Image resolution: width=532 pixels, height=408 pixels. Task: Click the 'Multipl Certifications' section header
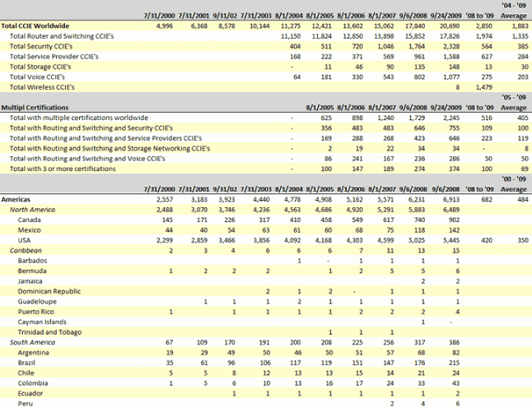pos(35,108)
